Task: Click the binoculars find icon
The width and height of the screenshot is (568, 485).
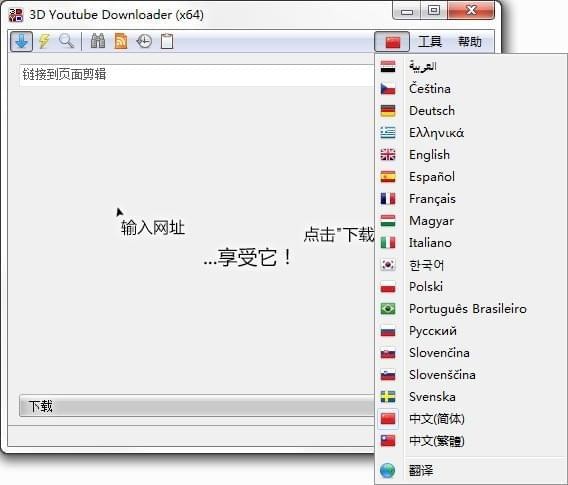Action: point(98,41)
